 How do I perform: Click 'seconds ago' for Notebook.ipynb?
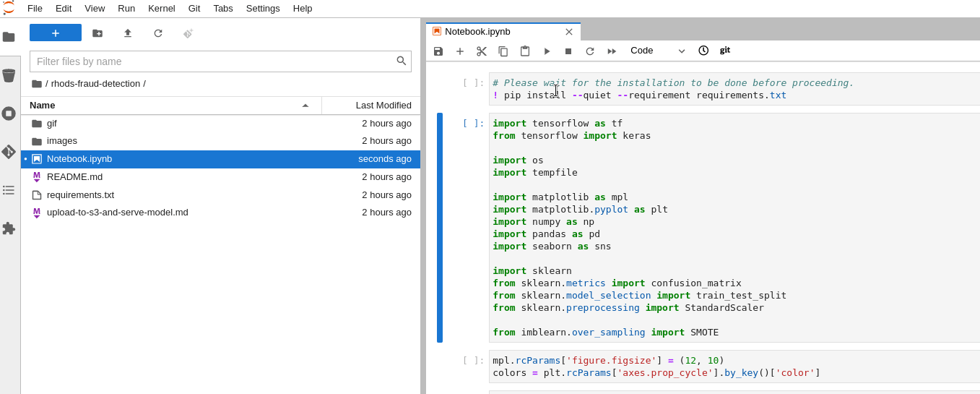click(x=385, y=159)
